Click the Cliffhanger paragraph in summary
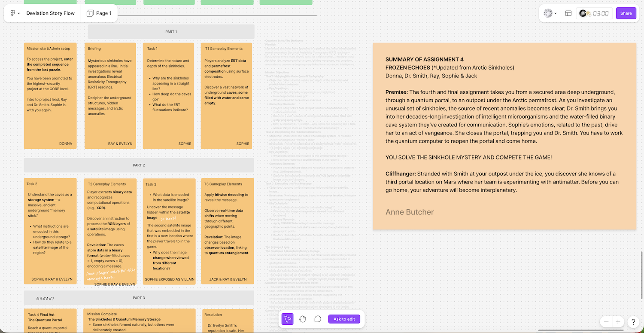 501,182
